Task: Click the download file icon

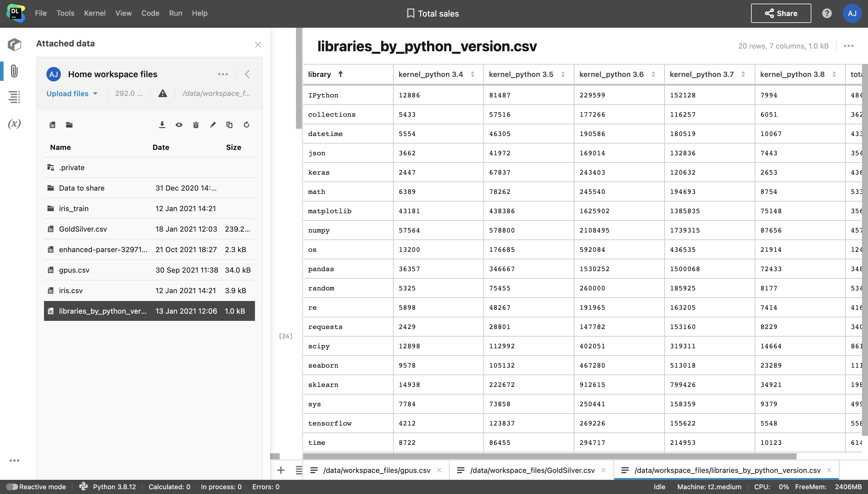Action: [162, 125]
